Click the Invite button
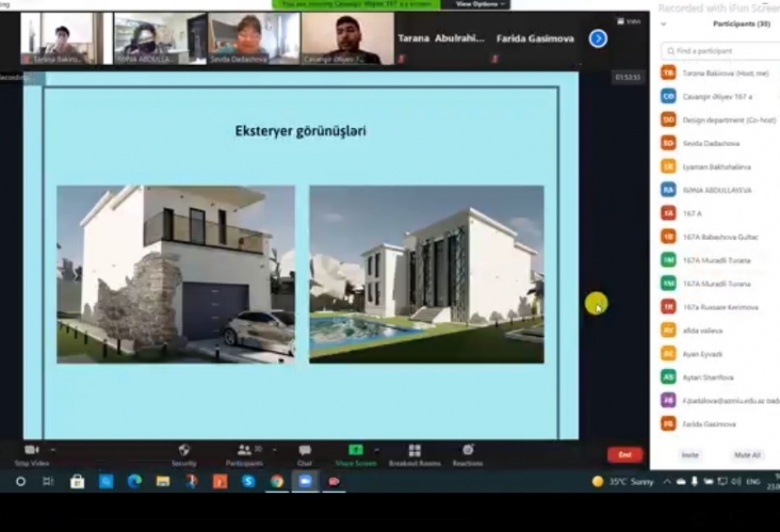 (x=690, y=455)
